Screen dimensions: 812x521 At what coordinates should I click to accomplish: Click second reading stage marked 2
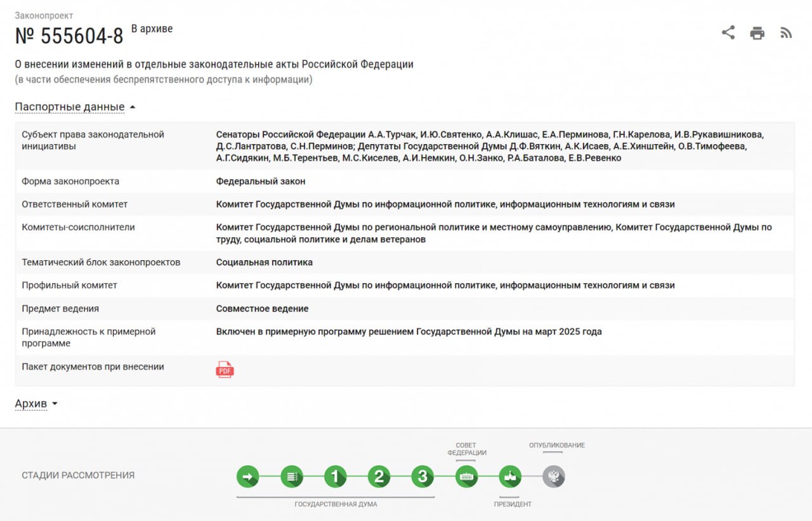tap(379, 476)
